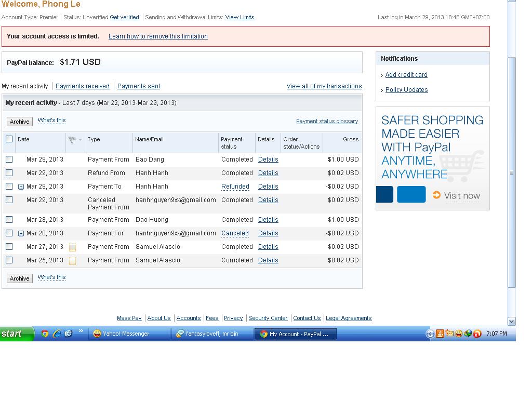Open Policy Updates notification
The width and height of the screenshot is (532, 399).
tap(406, 90)
